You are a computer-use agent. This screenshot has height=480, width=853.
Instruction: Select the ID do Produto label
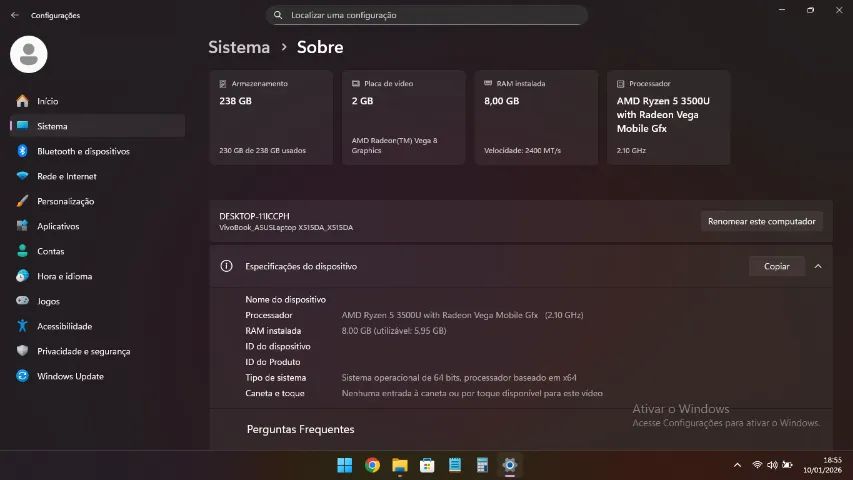pos(273,362)
